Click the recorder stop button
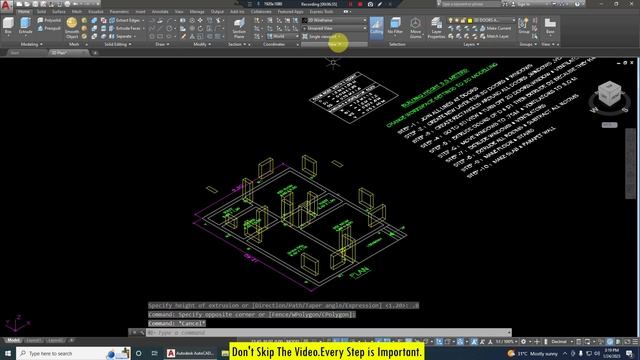The height and width of the screenshot is (360, 640). click(x=360, y=4)
